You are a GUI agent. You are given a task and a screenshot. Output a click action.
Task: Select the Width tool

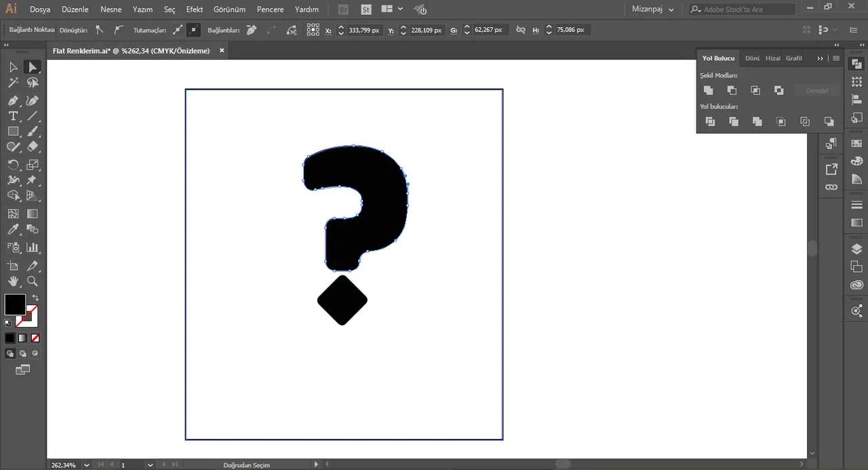tap(14, 180)
